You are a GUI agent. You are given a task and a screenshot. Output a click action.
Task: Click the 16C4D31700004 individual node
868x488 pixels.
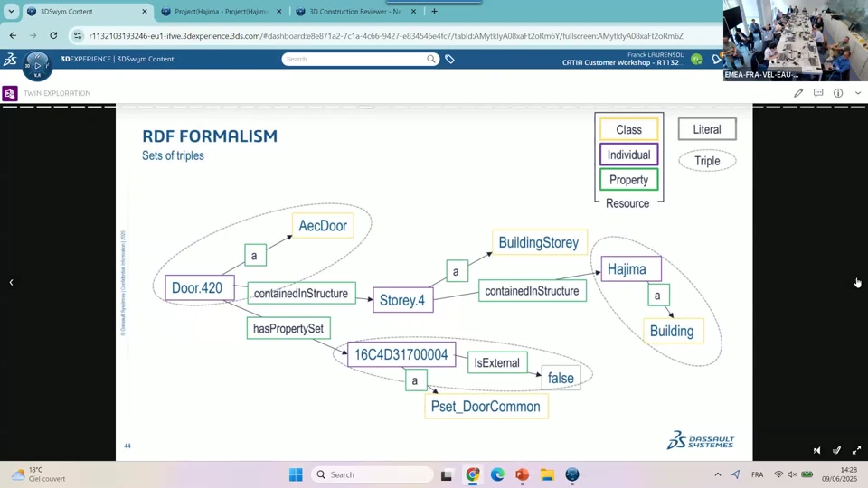[401, 354]
